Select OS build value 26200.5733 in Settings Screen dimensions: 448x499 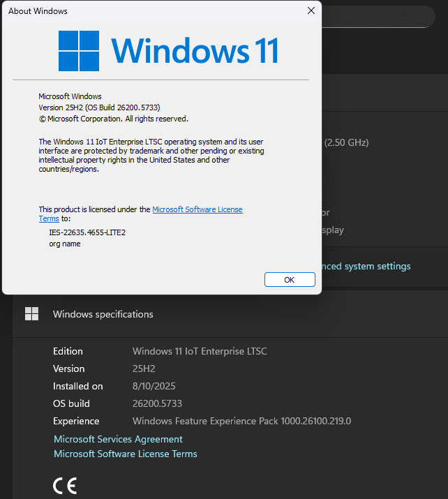pos(157,403)
